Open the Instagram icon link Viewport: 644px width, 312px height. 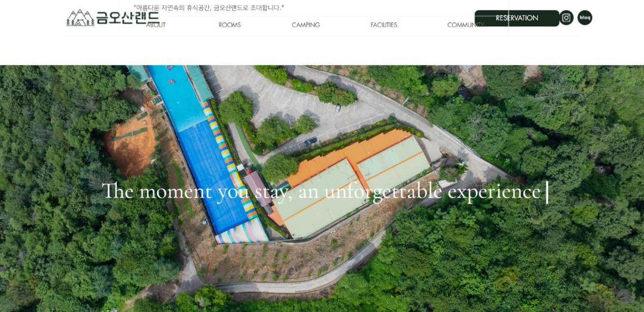click(x=566, y=18)
